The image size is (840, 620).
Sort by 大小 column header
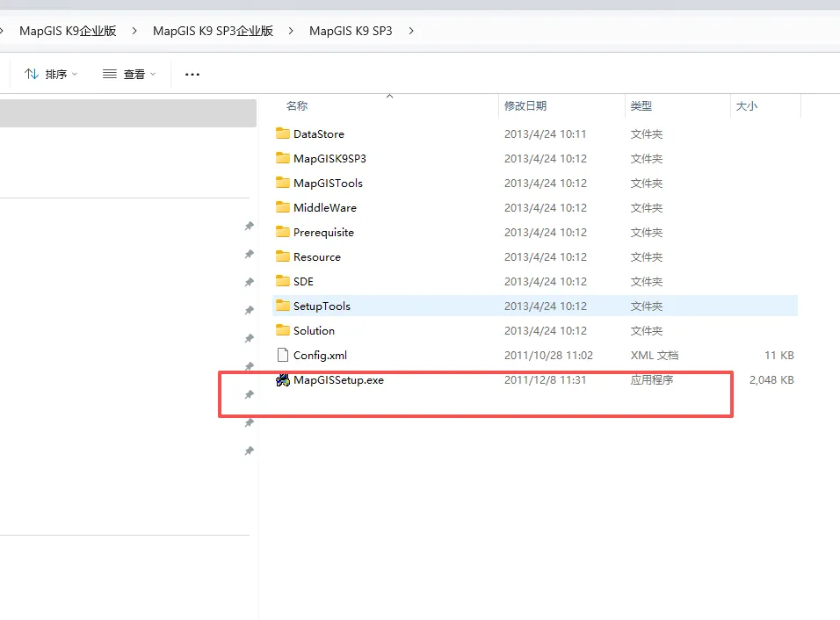tap(747, 106)
